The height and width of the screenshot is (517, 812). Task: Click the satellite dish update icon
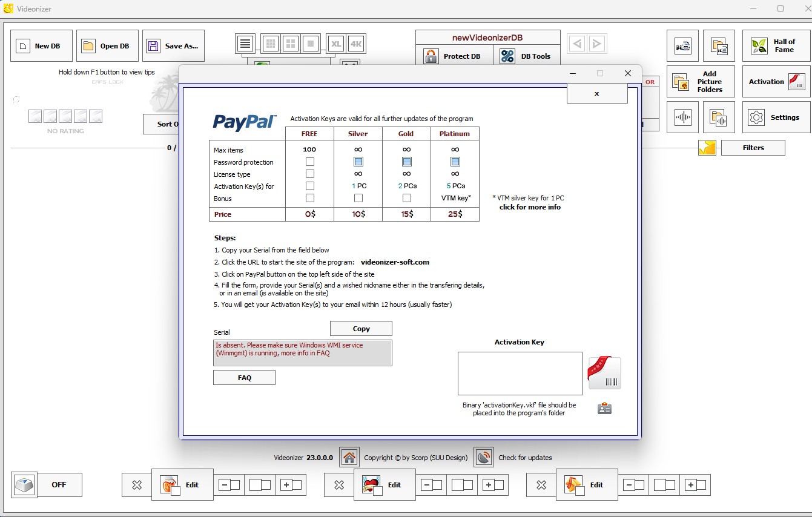tap(483, 457)
